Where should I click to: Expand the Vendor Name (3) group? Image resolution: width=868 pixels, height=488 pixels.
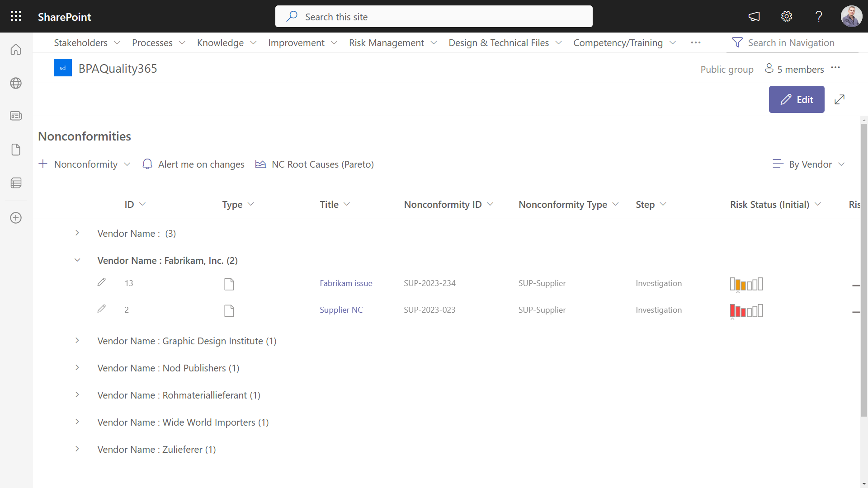[77, 233]
